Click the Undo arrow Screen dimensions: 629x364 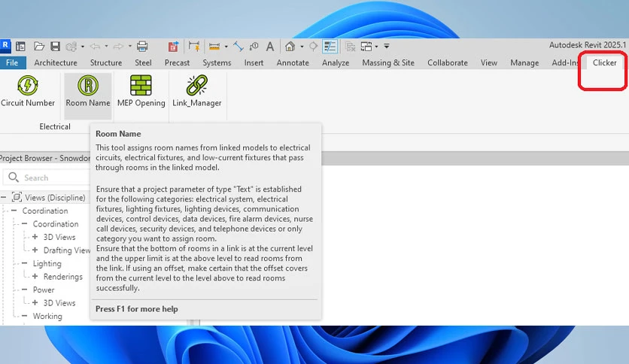[x=95, y=47]
